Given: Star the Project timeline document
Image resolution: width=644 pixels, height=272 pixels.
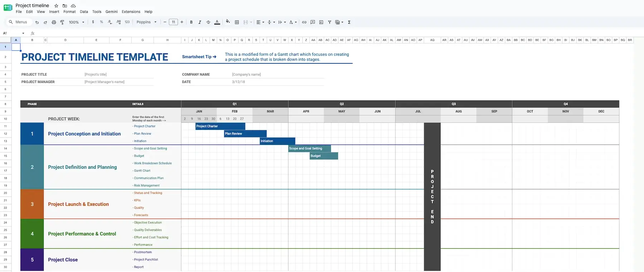Looking at the screenshot, I should 56,6.
